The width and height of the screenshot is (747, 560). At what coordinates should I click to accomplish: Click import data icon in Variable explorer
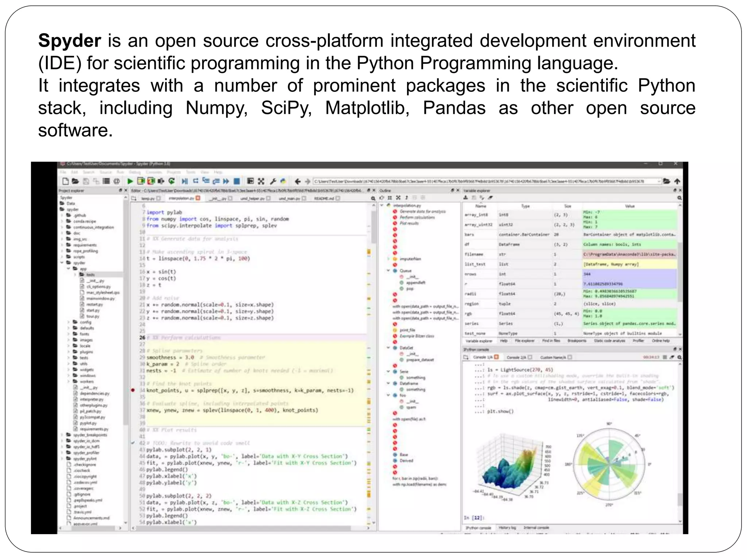click(x=466, y=198)
